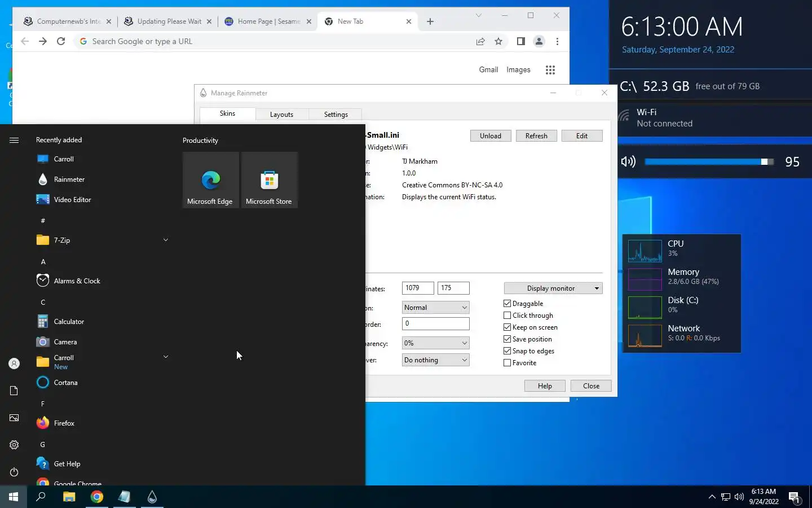Click Chrome share this page icon
The width and height of the screenshot is (812, 508).
coord(480,41)
